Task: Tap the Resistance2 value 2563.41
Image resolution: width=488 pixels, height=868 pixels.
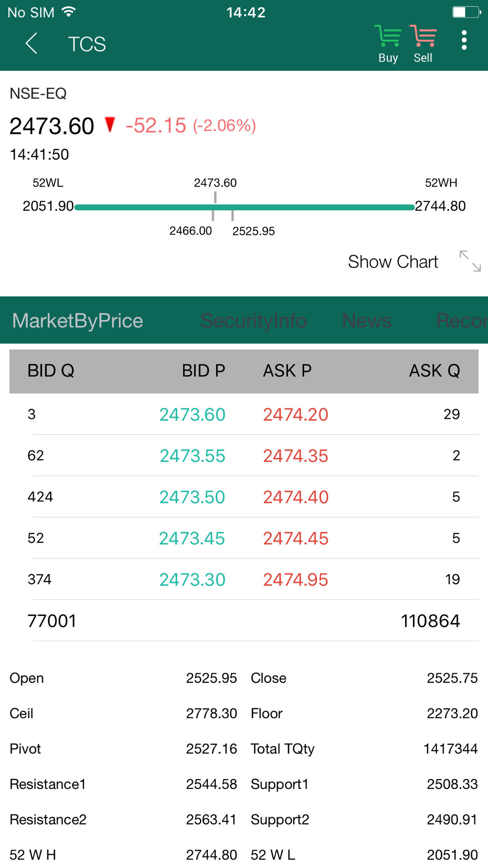Action: (x=211, y=819)
